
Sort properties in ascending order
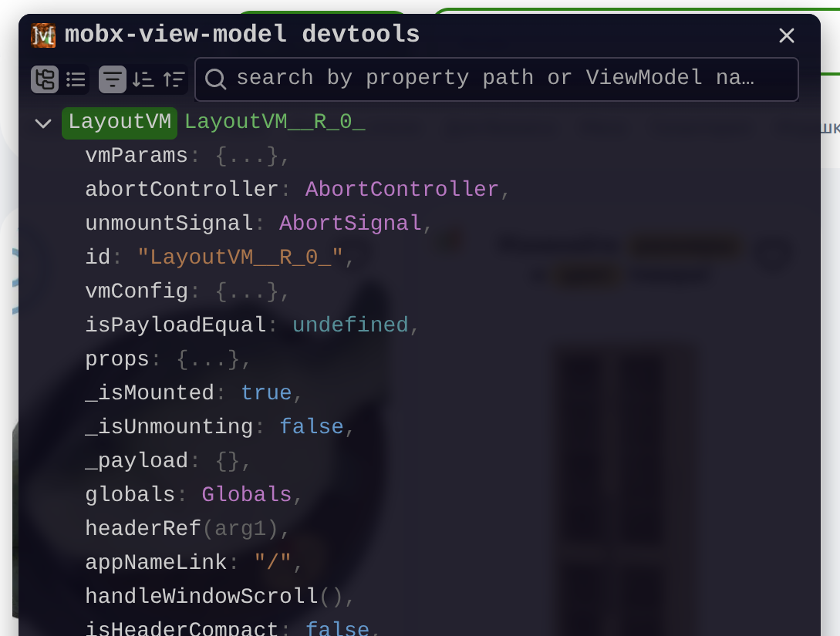pyautogui.click(x=174, y=79)
